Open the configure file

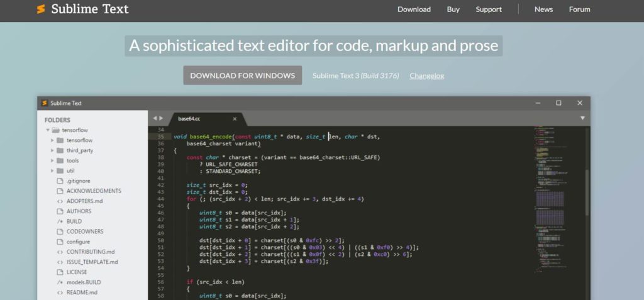point(78,242)
